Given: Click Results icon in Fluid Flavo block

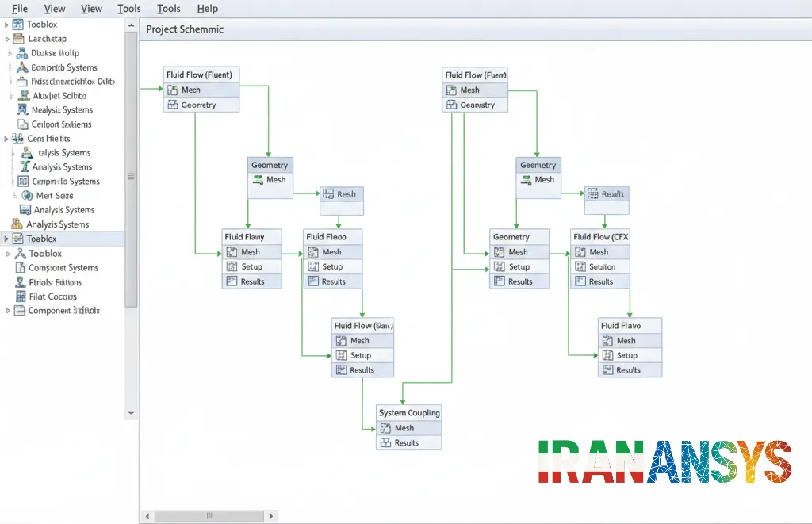Looking at the screenshot, I should (608, 370).
